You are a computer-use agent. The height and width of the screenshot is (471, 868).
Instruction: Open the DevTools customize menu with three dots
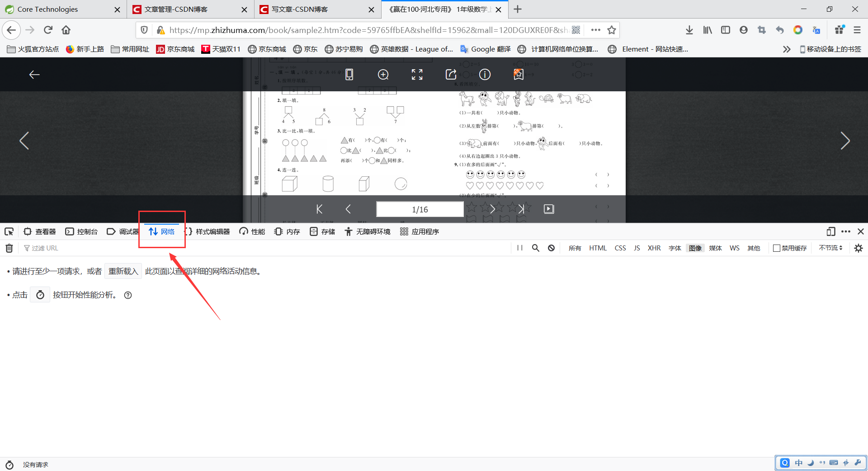click(x=846, y=231)
